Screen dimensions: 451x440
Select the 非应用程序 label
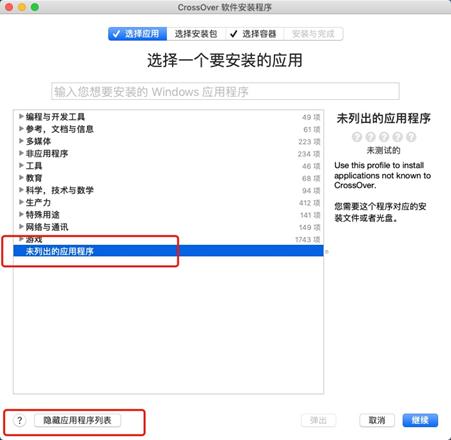point(47,153)
